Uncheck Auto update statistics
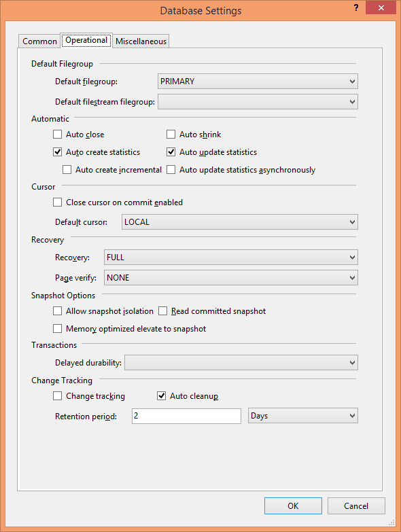 (171, 152)
